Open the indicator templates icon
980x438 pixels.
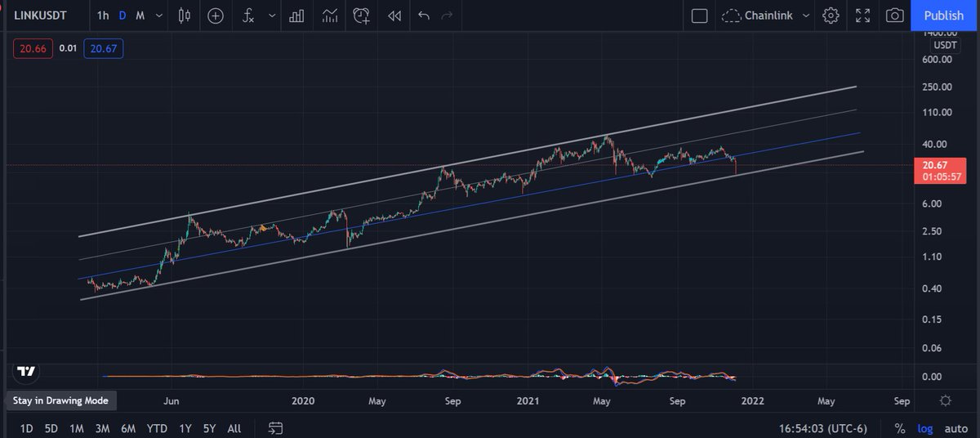coord(330,16)
